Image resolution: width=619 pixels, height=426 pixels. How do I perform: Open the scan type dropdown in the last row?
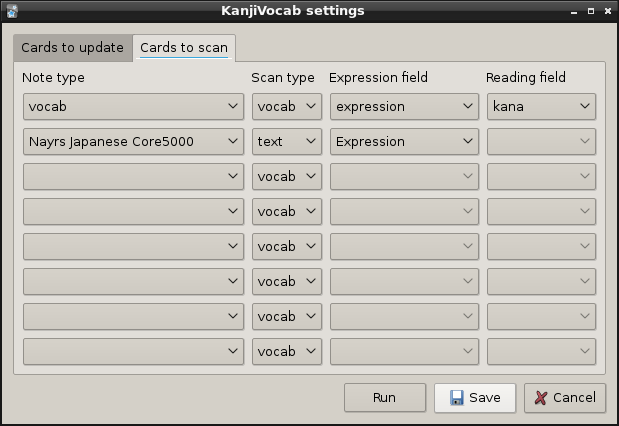coord(286,352)
